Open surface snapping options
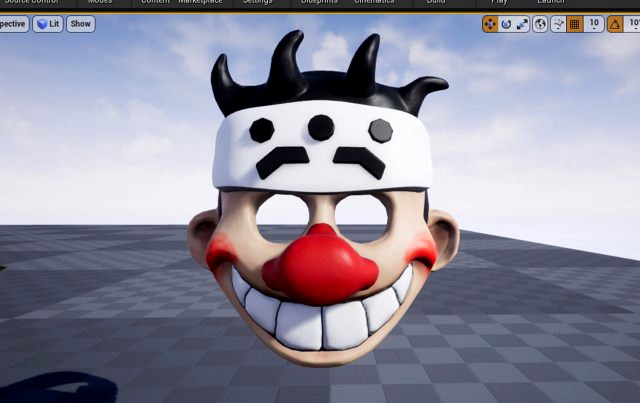This screenshot has width=640, height=403. click(558, 24)
